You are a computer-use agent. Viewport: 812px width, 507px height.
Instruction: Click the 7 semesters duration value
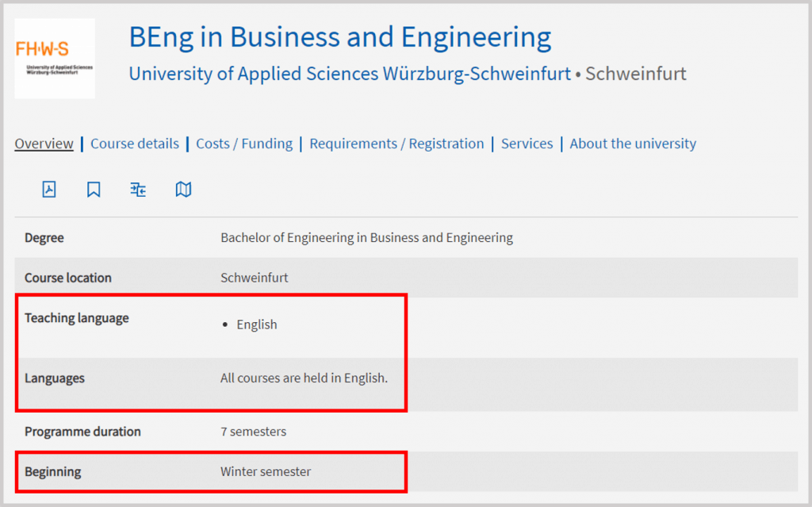tap(253, 432)
